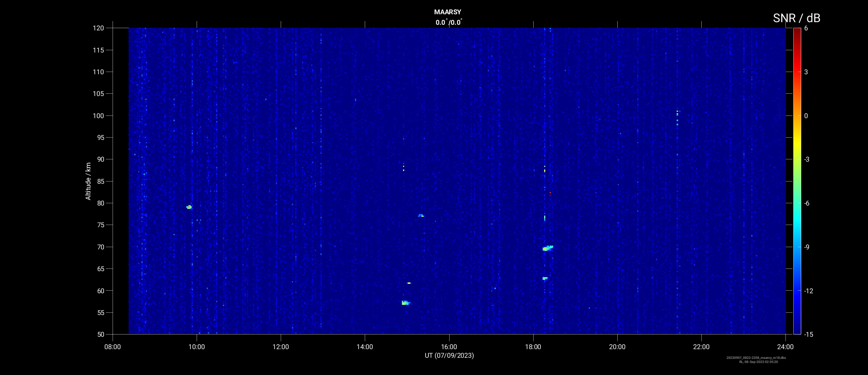This screenshot has width=868, height=375.
Task: Click colorbar tick label -9
Action: [806, 247]
